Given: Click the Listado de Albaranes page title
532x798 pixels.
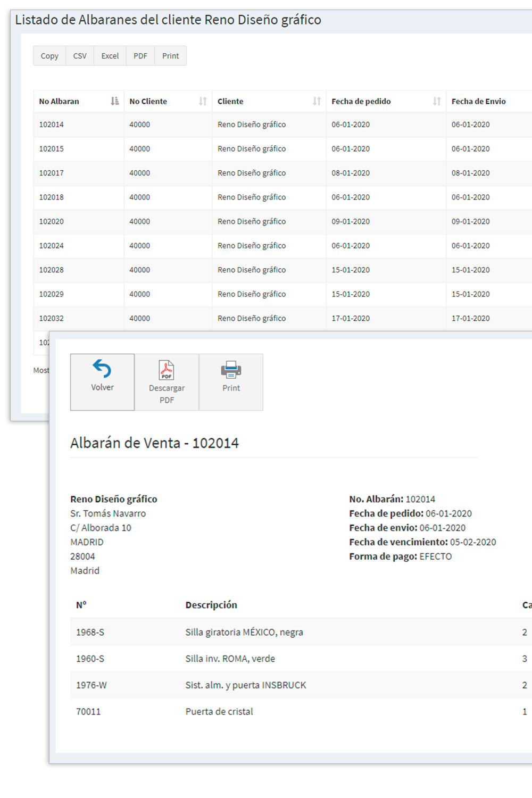Looking at the screenshot, I should tap(168, 20).
